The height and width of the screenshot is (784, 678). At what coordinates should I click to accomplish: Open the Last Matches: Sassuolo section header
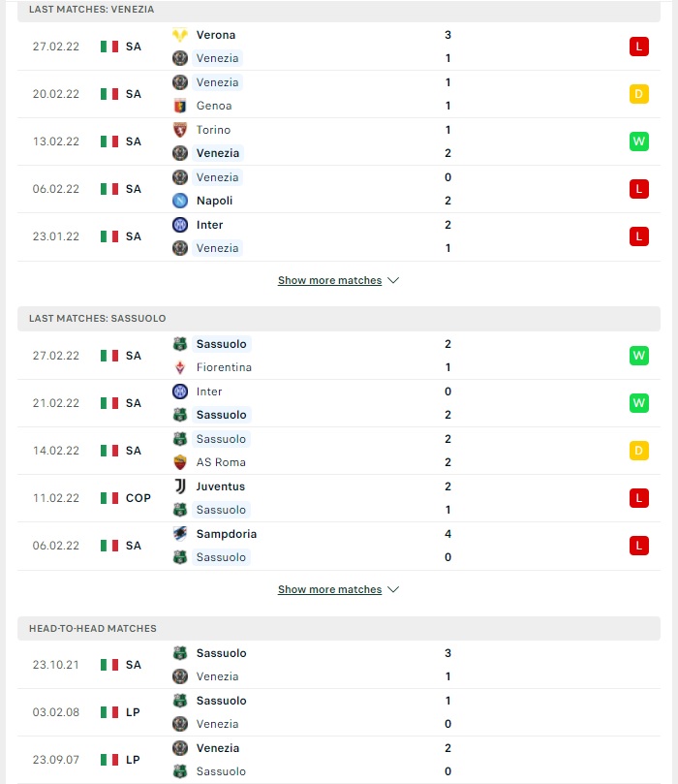[x=339, y=319]
